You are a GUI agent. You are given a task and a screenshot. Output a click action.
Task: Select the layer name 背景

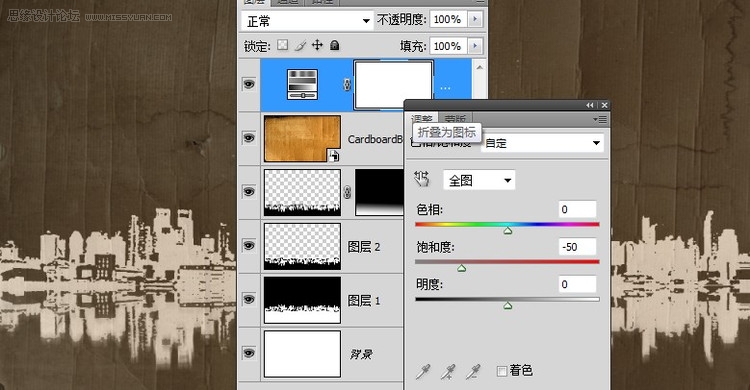[361, 355]
